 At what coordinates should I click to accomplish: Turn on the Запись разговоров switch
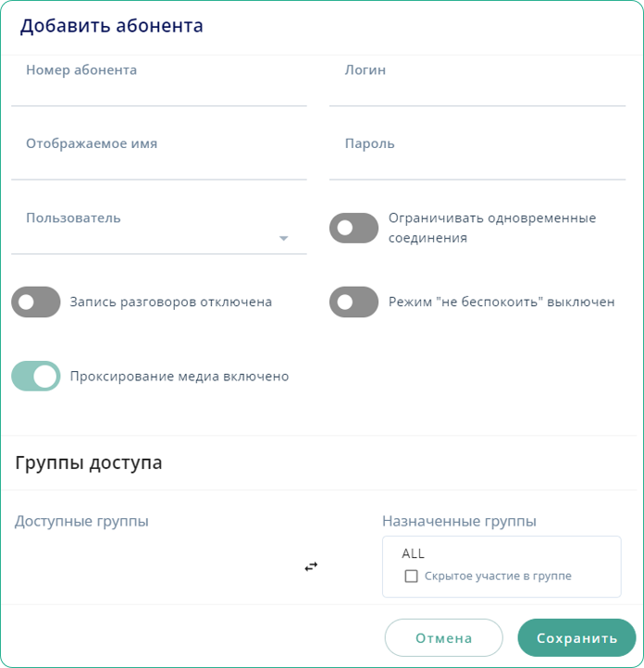click(x=36, y=302)
